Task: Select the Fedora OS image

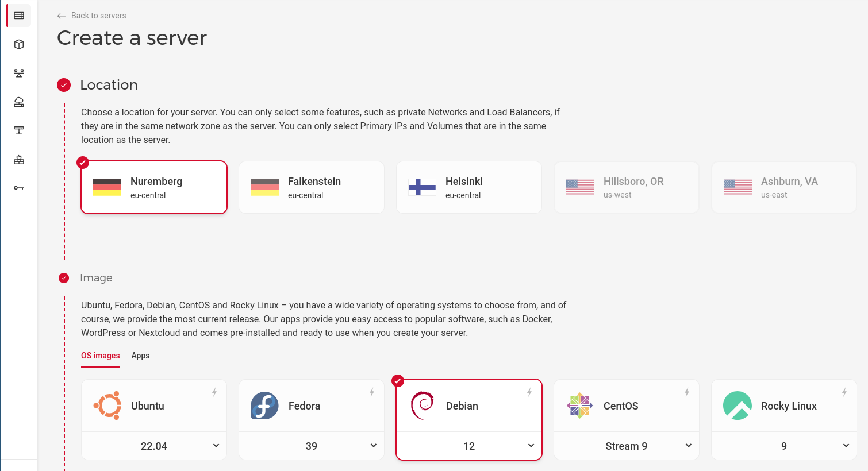Action: [x=311, y=406]
